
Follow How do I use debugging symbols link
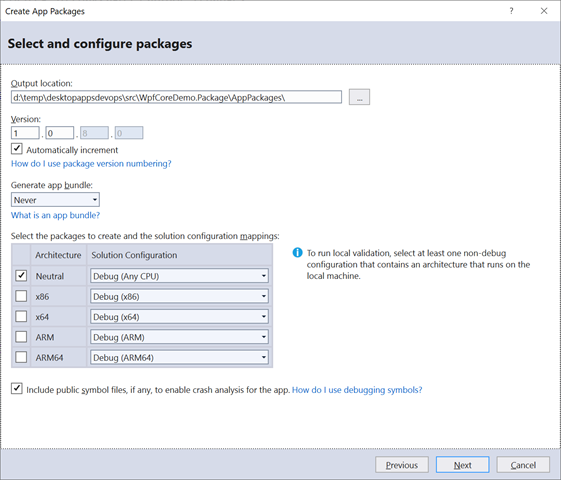point(357,390)
